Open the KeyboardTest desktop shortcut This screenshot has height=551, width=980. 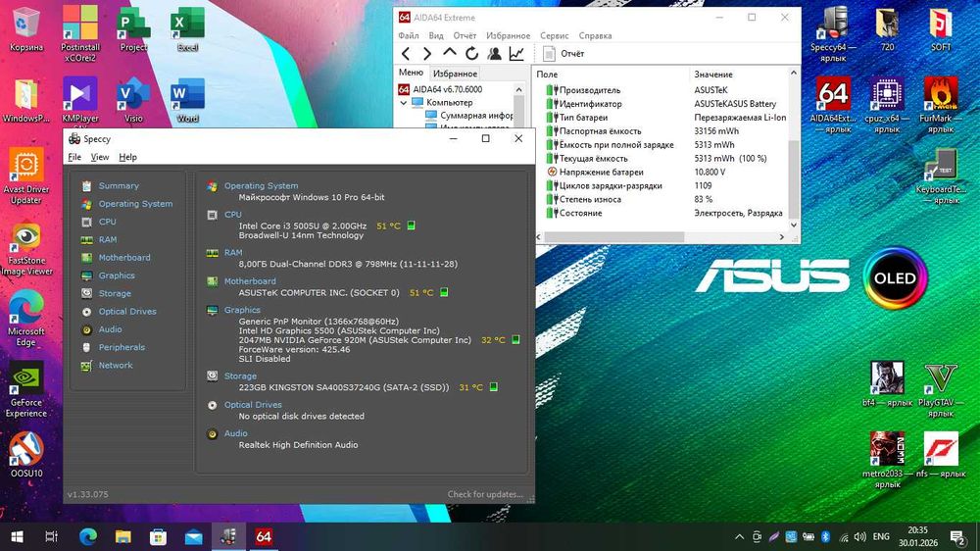tap(940, 176)
